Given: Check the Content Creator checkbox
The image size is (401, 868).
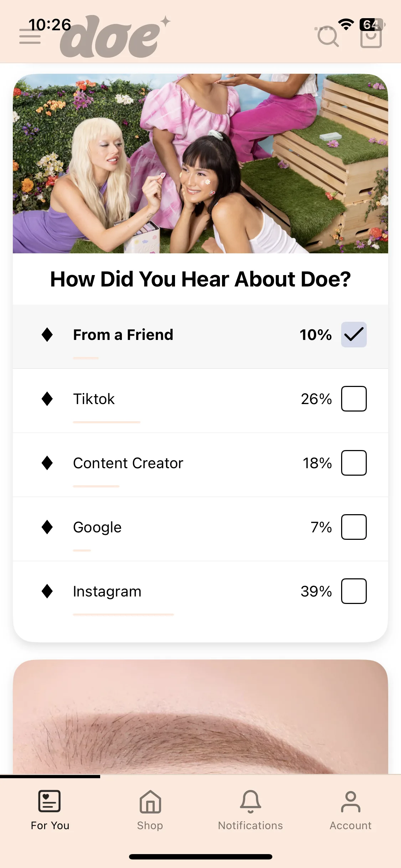Looking at the screenshot, I should click(354, 463).
